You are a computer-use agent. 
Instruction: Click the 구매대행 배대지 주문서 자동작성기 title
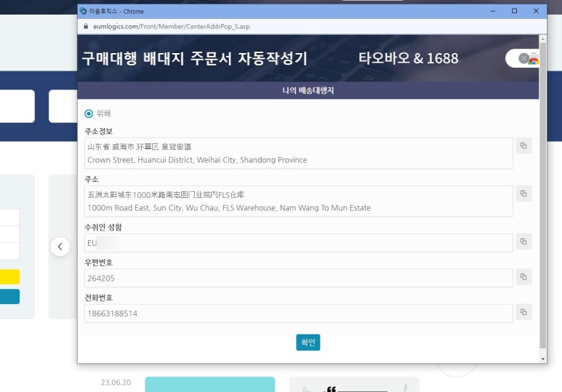[x=195, y=58]
